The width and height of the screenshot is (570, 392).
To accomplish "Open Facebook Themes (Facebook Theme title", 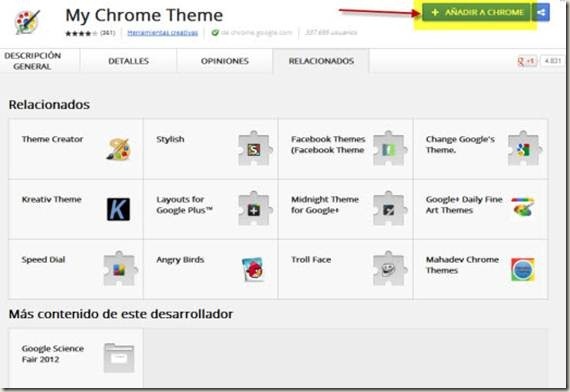I will tap(328, 144).
